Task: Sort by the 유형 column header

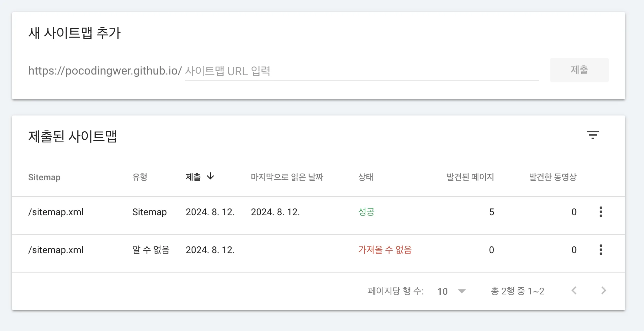Action: tap(140, 177)
